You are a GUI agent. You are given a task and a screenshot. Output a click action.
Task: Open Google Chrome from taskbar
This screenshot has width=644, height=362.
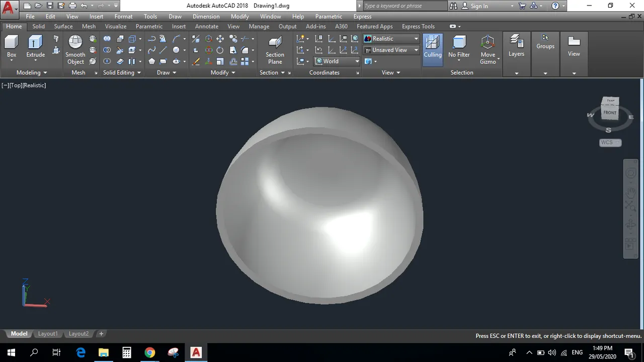coord(150,352)
